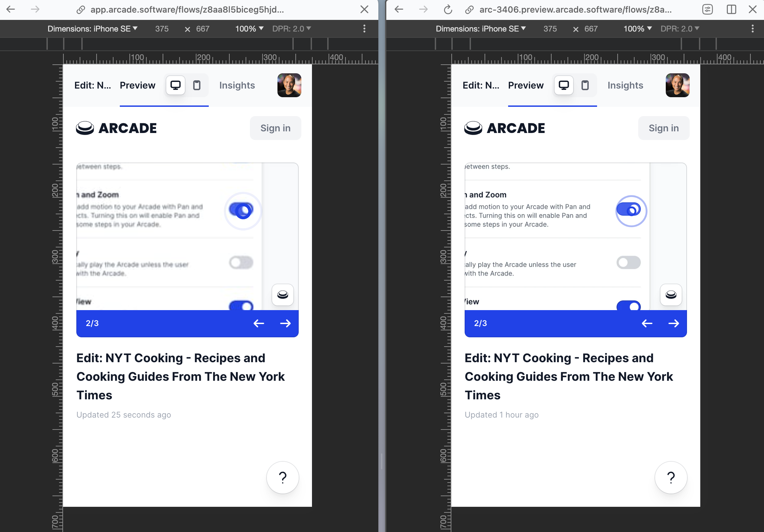The width and height of the screenshot is (764, 532).
Task: Toggle the autoplay switch in right pane
Action: pyautogui.click(x=629, y=262)
